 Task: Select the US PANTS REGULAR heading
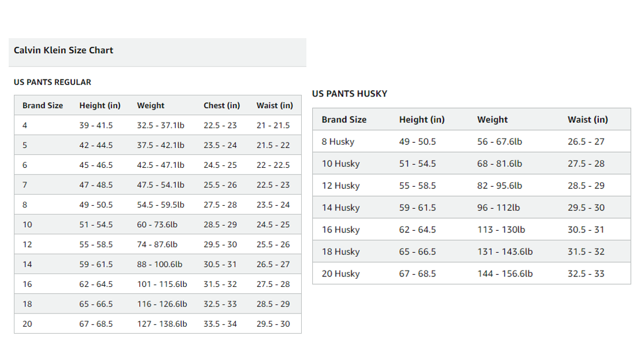pyautogui.click(x=53, y=82)
